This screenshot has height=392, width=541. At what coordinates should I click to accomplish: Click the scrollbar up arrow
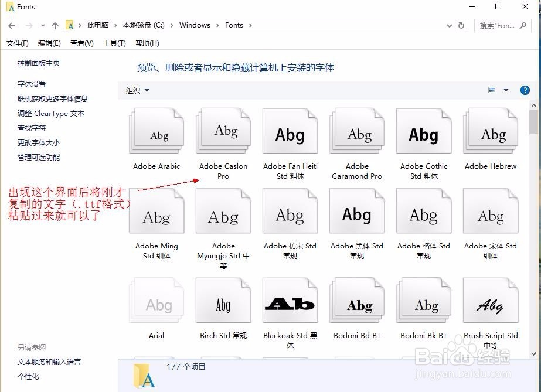click(534, 105)
